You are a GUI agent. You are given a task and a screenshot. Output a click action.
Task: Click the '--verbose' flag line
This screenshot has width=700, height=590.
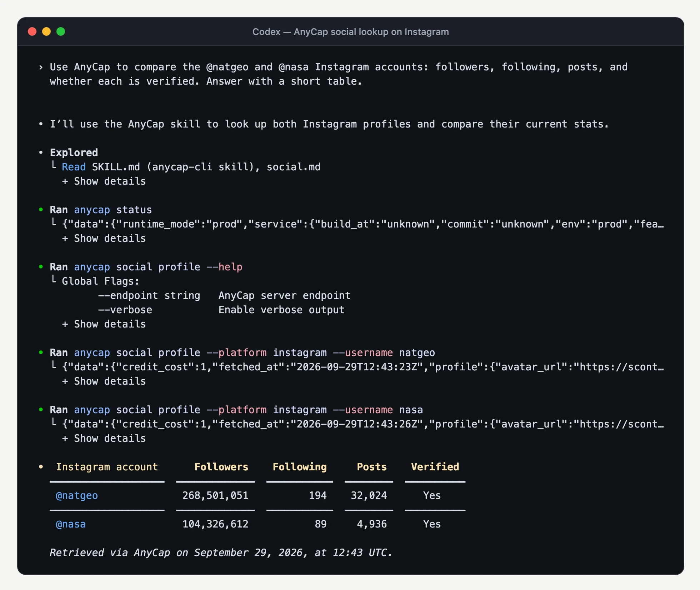pyautogui.click(x=221, y=310)
